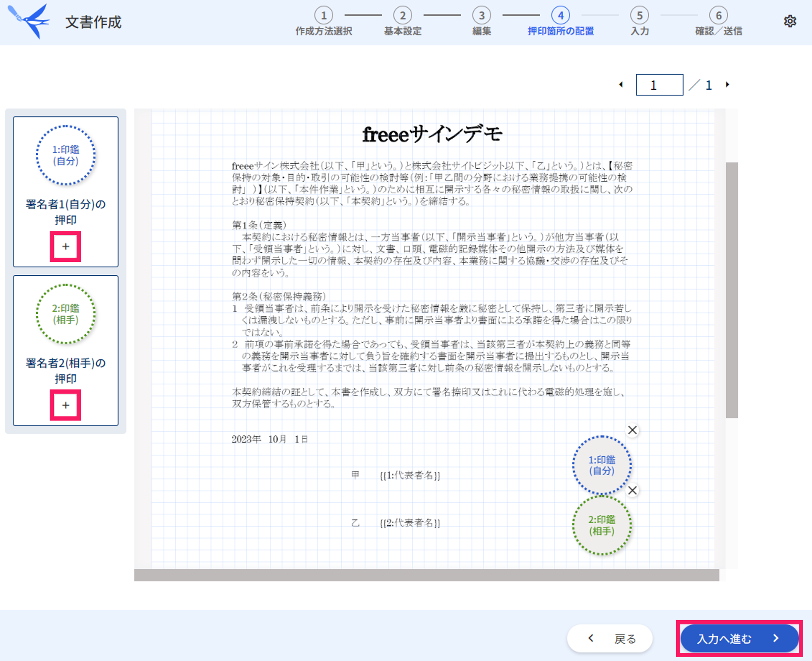Click the 第2条（秘密保持義務） heading
Image resolution: width=812 pixels, height=661 pixels.
tap(279, 296)
